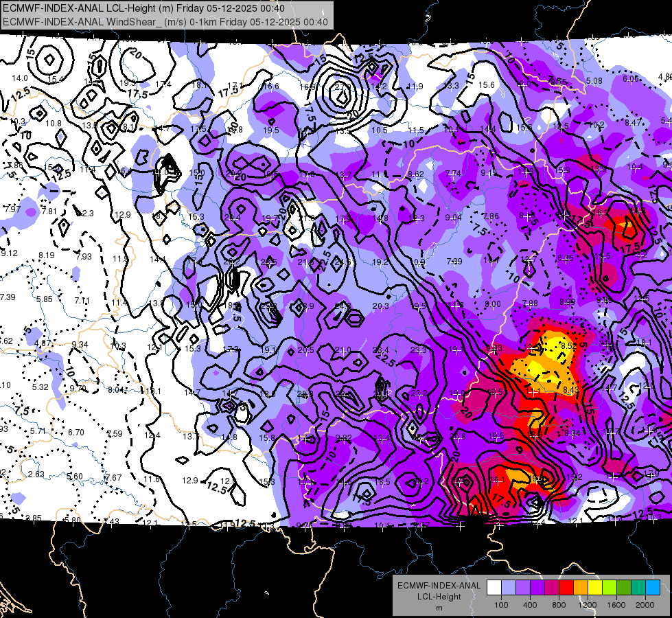Click the map value 8.43
This screenshot has width=672, height=618.
571,389
